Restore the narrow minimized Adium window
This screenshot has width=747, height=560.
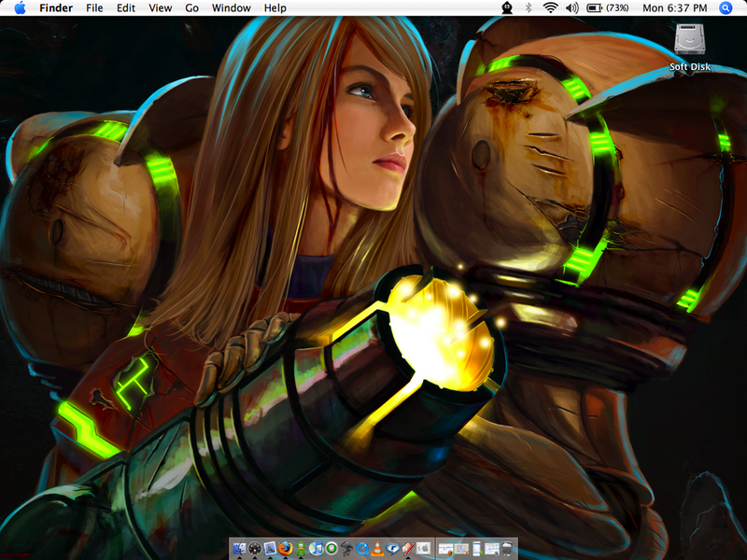477,549
